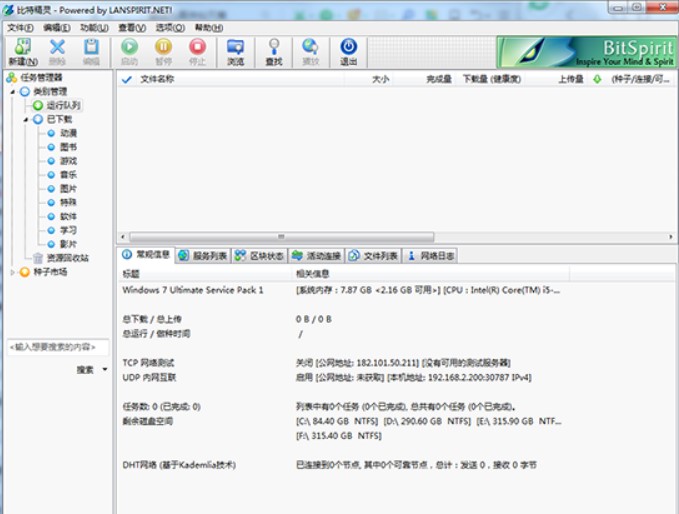The image size is (679, 514).
Task: Open the 选项(O) menu
Action: 170,28
